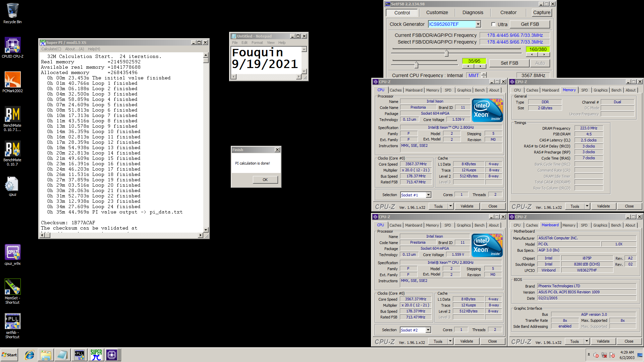Click Intel Xeon logo in Socket #1 CPU-Z
The height and width of the screenshot is (362, 644).
[487, 110]
